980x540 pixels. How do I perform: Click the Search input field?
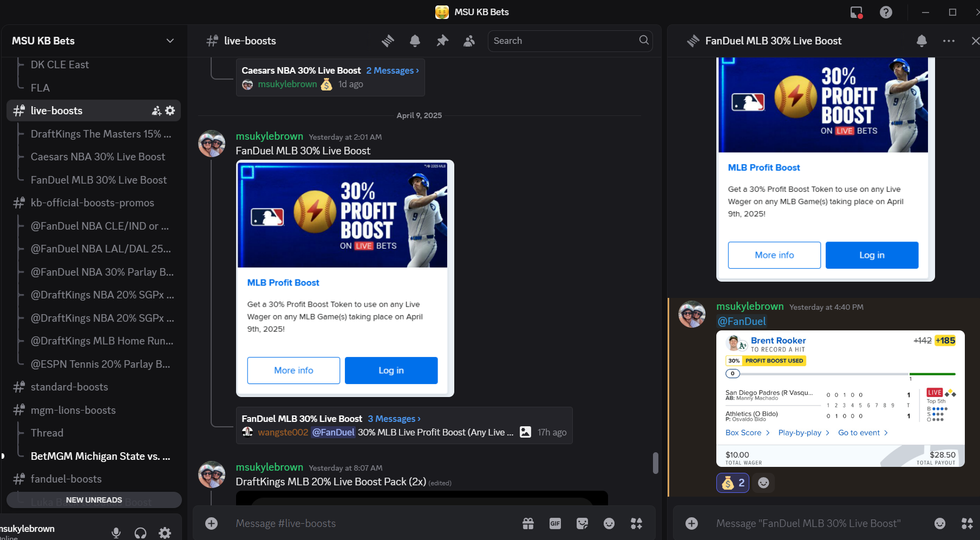pos(563,41)
